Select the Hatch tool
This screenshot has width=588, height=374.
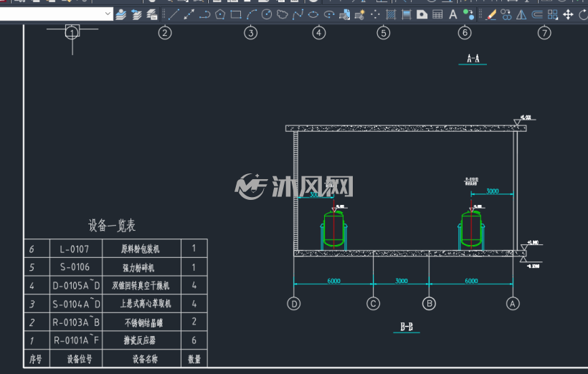point(391,14)
